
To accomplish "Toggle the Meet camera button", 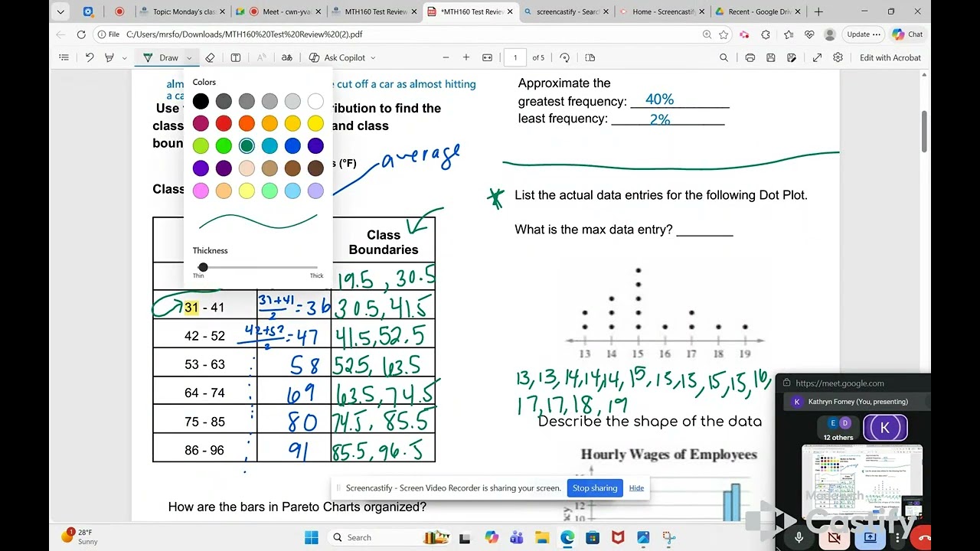I will [x=835, y=537].
